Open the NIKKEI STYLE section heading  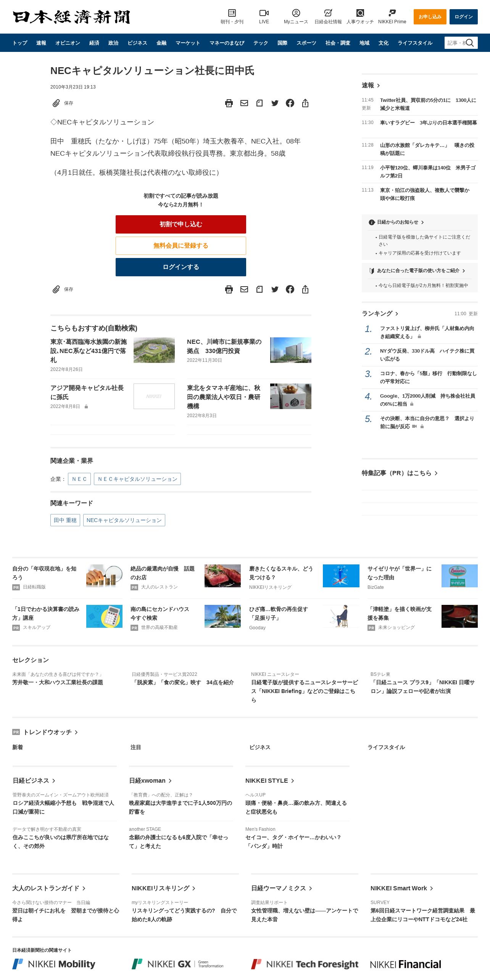coord(270,780)
